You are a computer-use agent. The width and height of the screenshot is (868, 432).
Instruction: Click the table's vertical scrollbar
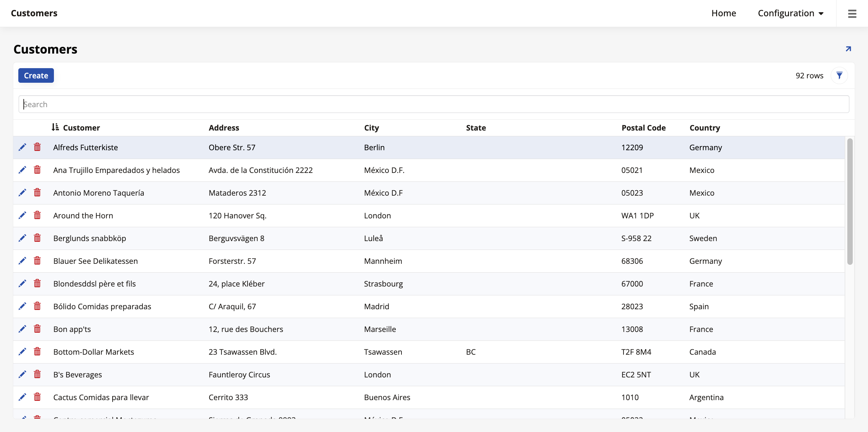point(850,201)
